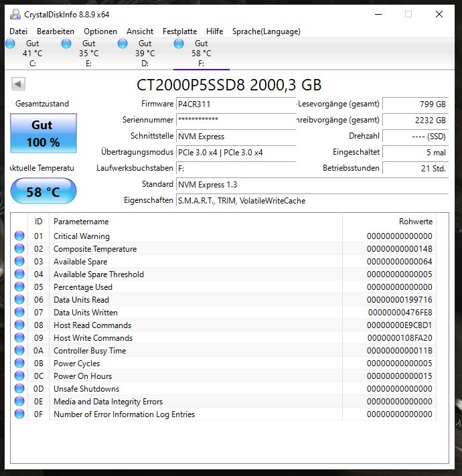The height and width of the screenshot is (476, 462).
Task: Click status icon for Unsafe Shutdowns
Action: pos(19,388)
